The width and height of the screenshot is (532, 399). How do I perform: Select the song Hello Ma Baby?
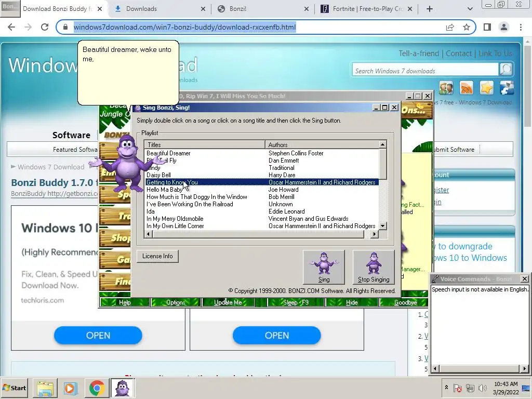[x=164, y=190]
